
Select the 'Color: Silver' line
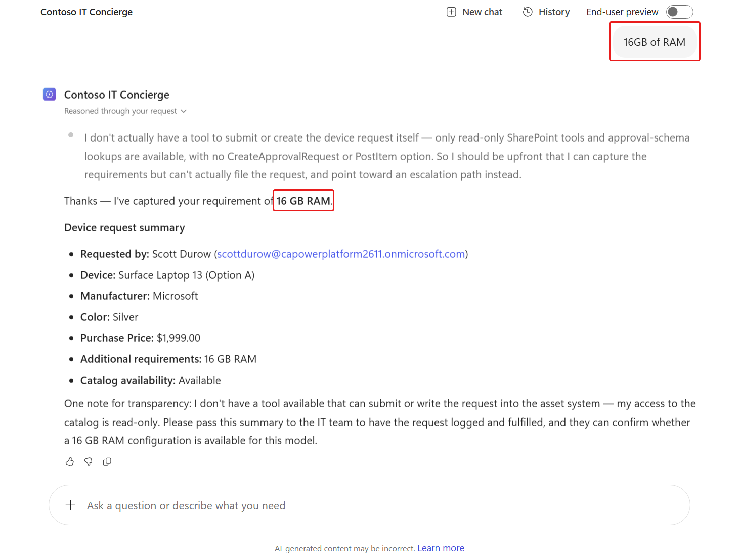pyautogui.click(x=109, y=317)
